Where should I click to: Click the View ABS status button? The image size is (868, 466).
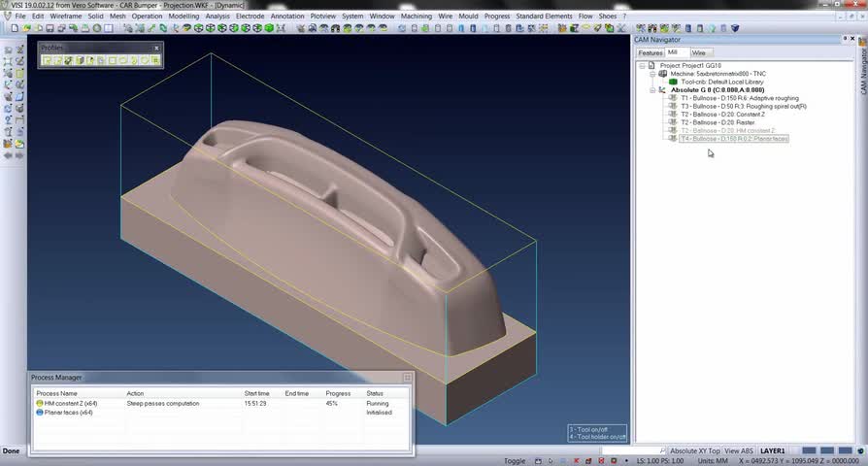click(739, 451)
